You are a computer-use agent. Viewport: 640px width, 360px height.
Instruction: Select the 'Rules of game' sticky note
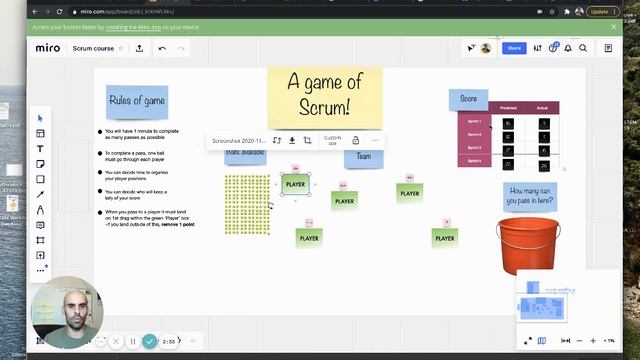[137, 102]
